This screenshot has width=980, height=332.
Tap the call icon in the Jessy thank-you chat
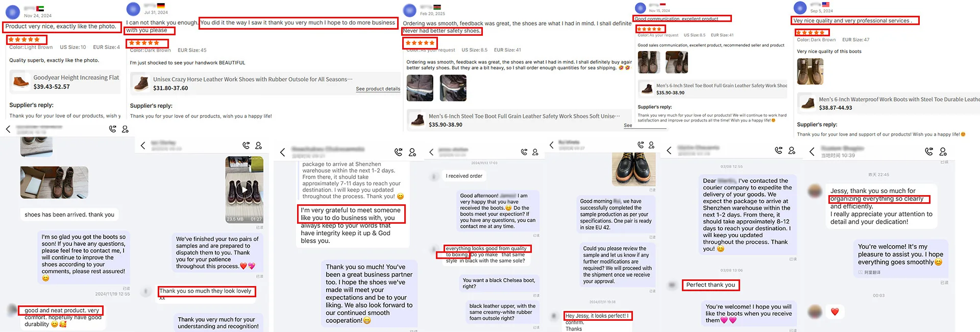tap(929, 152)
